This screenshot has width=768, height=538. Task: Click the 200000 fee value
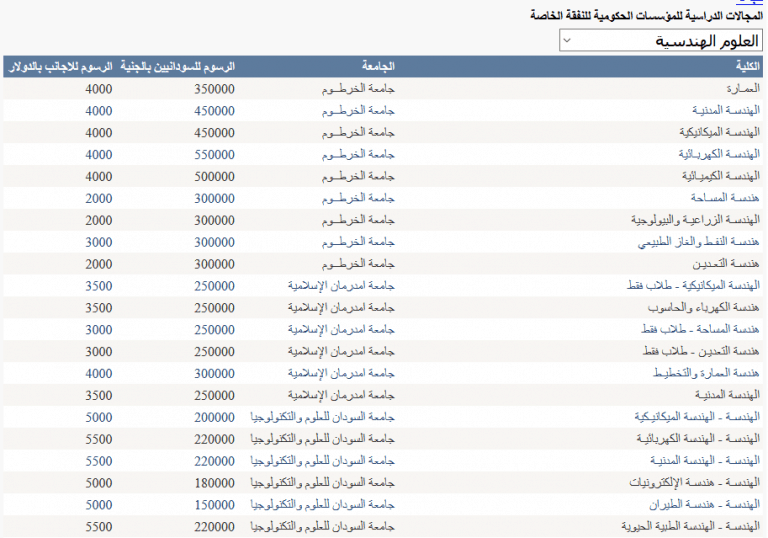214,417
